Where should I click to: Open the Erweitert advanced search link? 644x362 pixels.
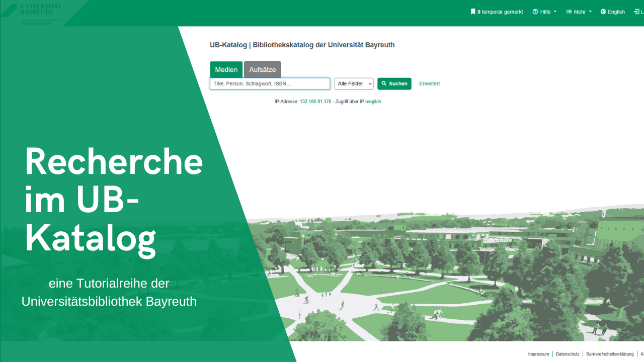[429, 83]
